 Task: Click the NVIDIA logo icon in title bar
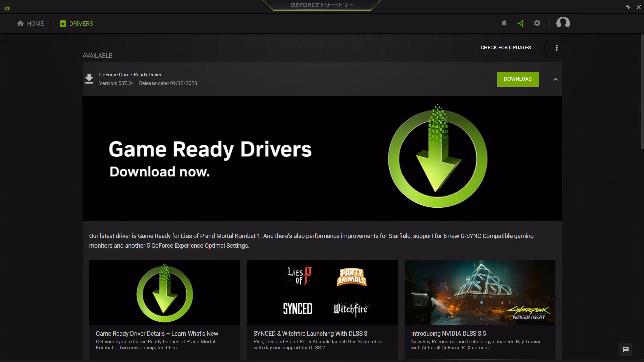[7, 8]
